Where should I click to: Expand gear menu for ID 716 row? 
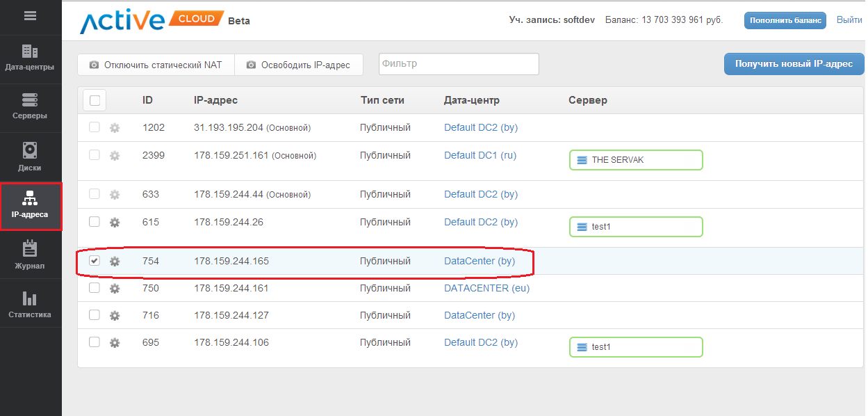point(115,316)
